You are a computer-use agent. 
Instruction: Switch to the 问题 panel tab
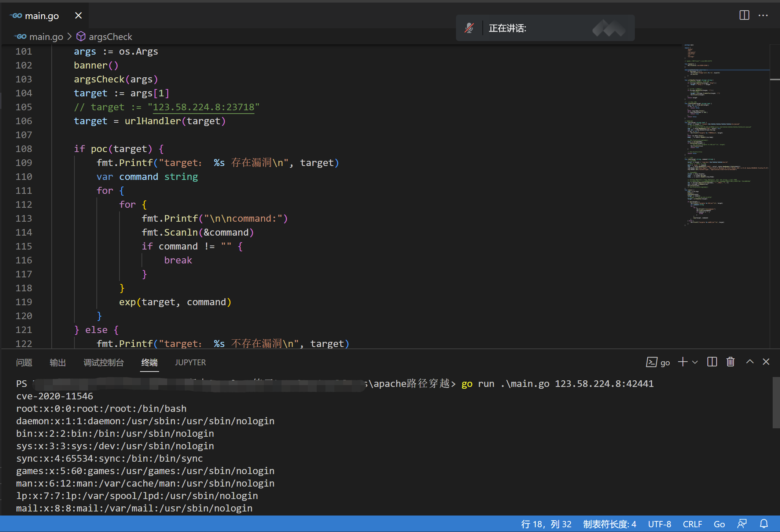[x=24, y=362]
